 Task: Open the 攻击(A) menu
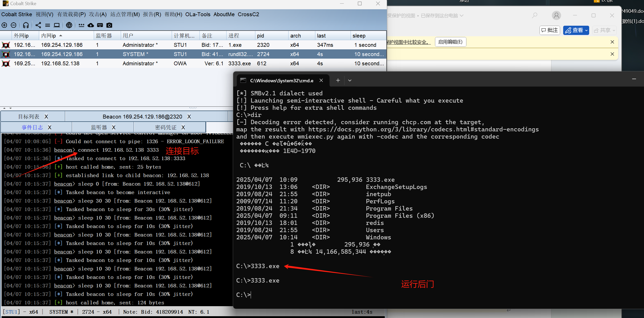coord(98,14)
